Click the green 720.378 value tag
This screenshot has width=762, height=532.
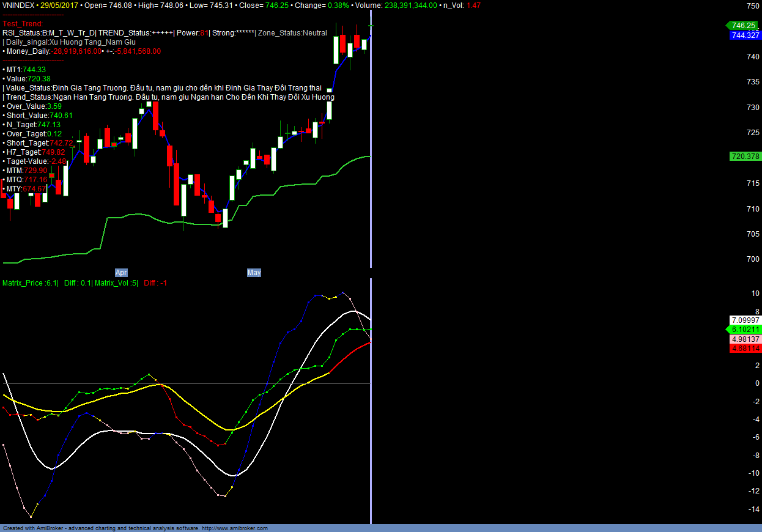pyautogui.click(x=745, y=157)
